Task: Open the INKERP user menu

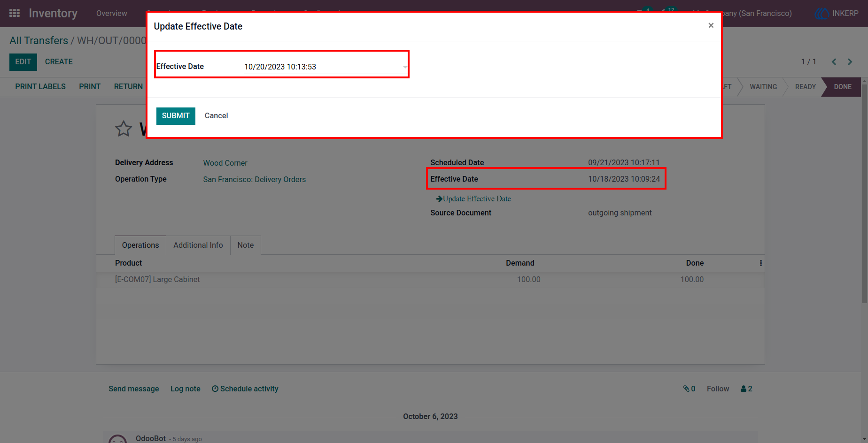Action: tap(837, 14)
